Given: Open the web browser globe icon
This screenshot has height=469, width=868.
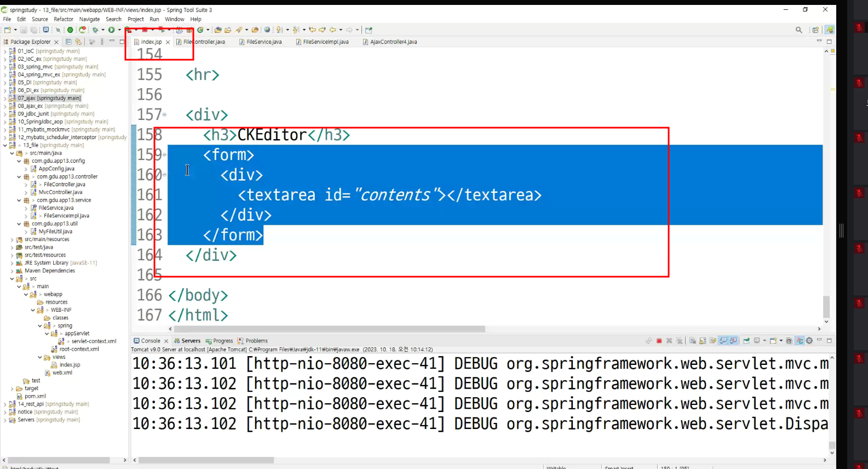Looking at the screenshot, I should tap(267, 30).
